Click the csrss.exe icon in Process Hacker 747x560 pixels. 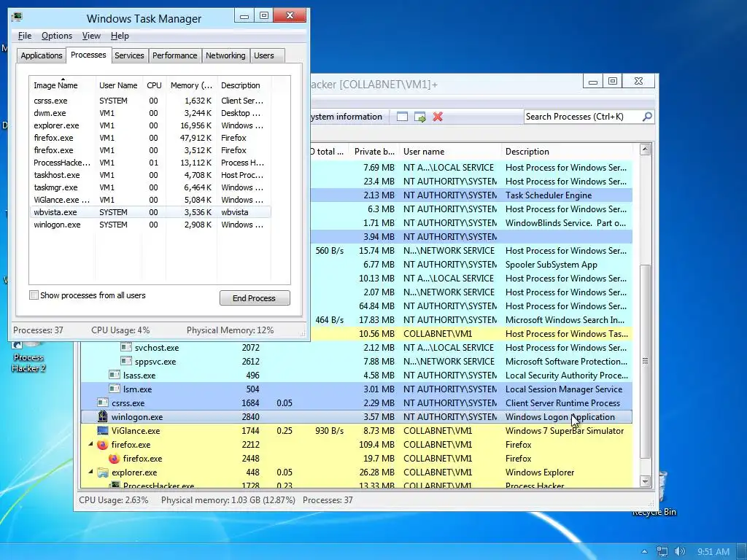tap(102, 402)
